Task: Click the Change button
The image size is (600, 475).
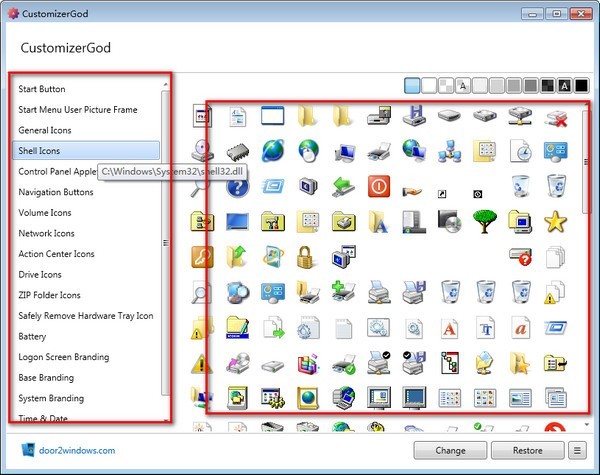Action: pos(449,450)
